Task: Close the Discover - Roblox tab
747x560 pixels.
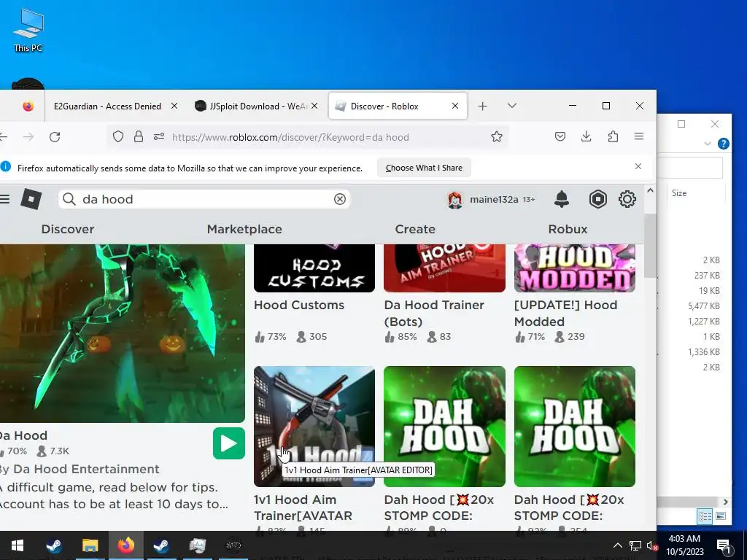Action: point(455,106)
